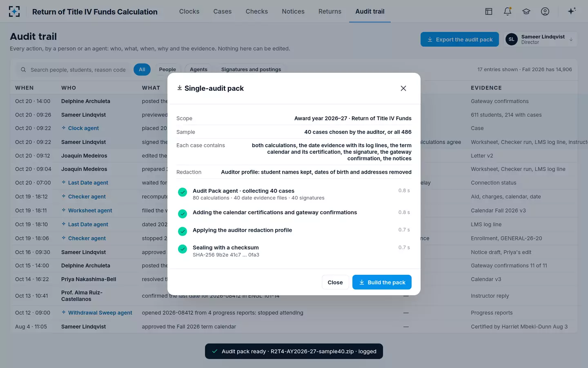
Task: Select the All filter pill
Action: 142,70
